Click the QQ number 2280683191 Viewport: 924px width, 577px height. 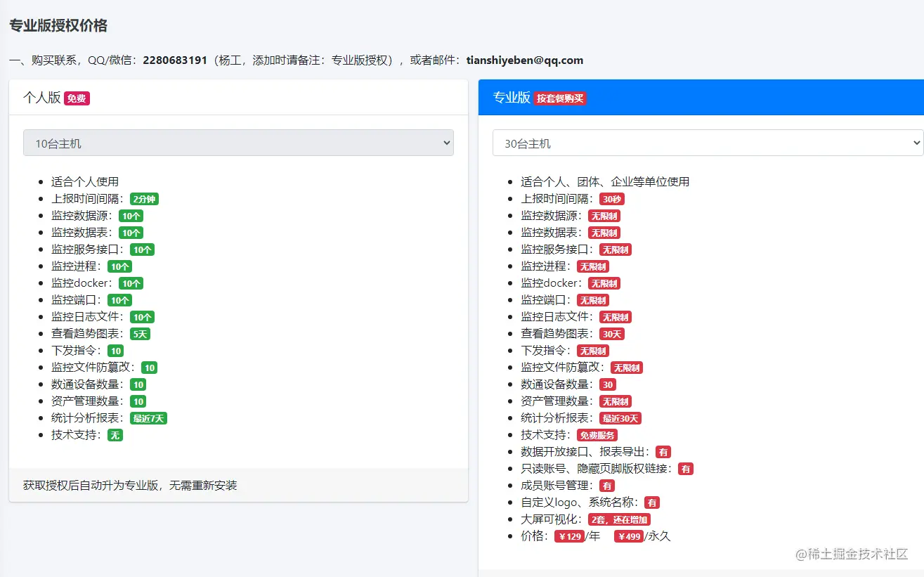[175, 60]
